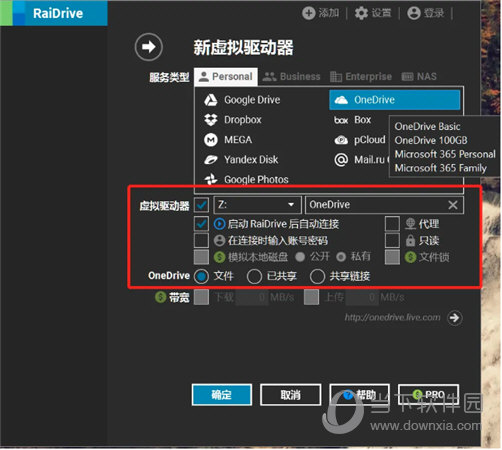This screenshot has height=450, width=502.
Task: Switch to the NAS tab
Action: [419, 77]
